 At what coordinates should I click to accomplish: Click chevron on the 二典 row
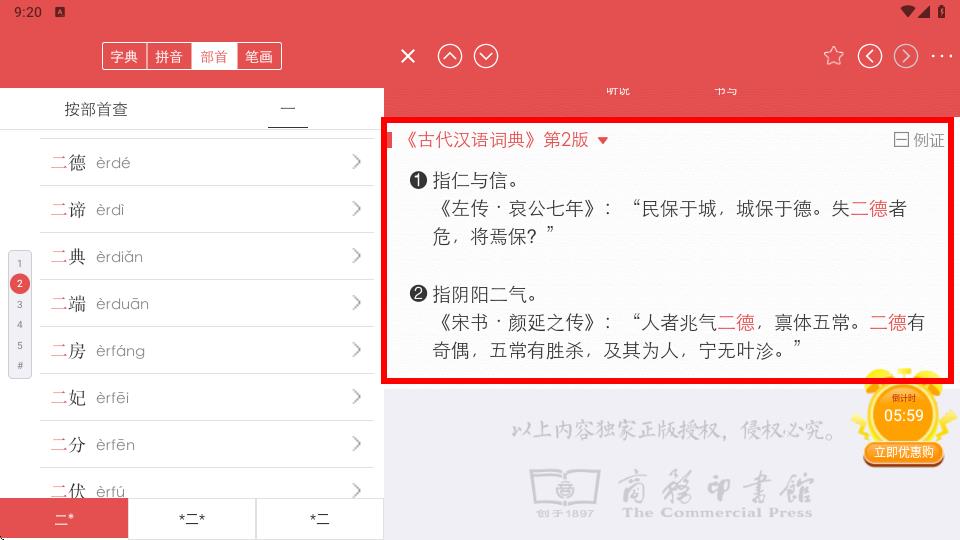pyautogui.click(x=357, y=256)
